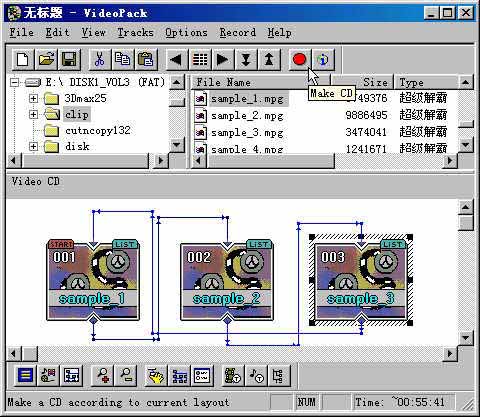Select the Cut scissors icon
The width and height of the screenshot is (480, 417).
tap(99, 60)
